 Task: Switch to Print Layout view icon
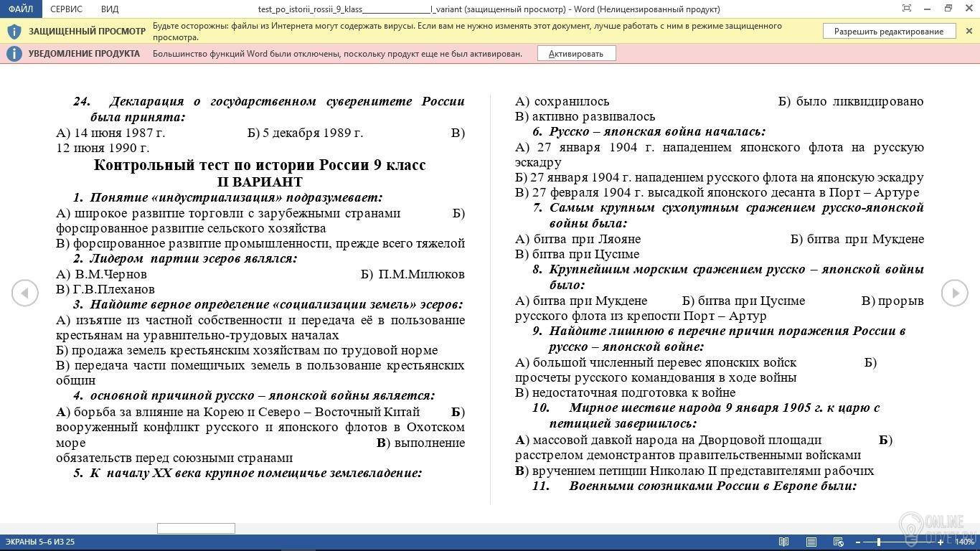coord(811,542)
